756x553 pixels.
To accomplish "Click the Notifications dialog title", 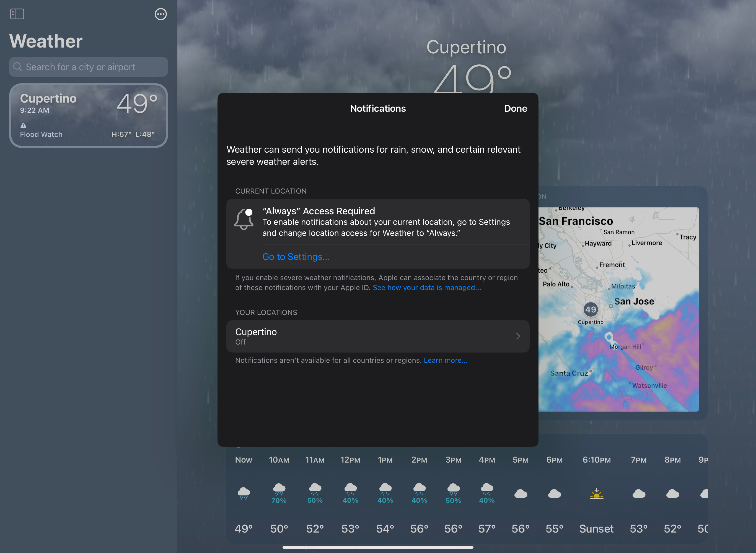I will pyautogui.click(x=378, y=108).
